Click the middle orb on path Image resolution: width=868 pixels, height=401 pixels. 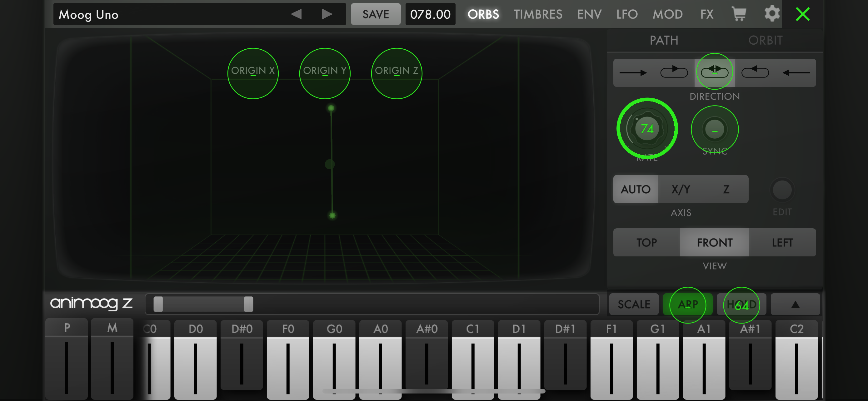click(330, 164)
